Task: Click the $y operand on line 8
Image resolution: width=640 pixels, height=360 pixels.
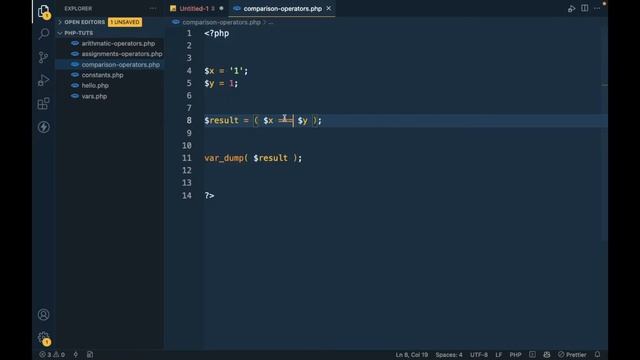Action: tap(302, 120)
